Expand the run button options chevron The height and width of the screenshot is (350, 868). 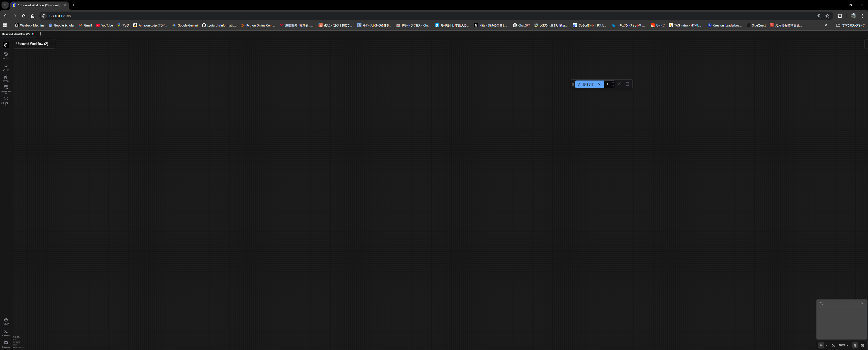coord(600,84)
